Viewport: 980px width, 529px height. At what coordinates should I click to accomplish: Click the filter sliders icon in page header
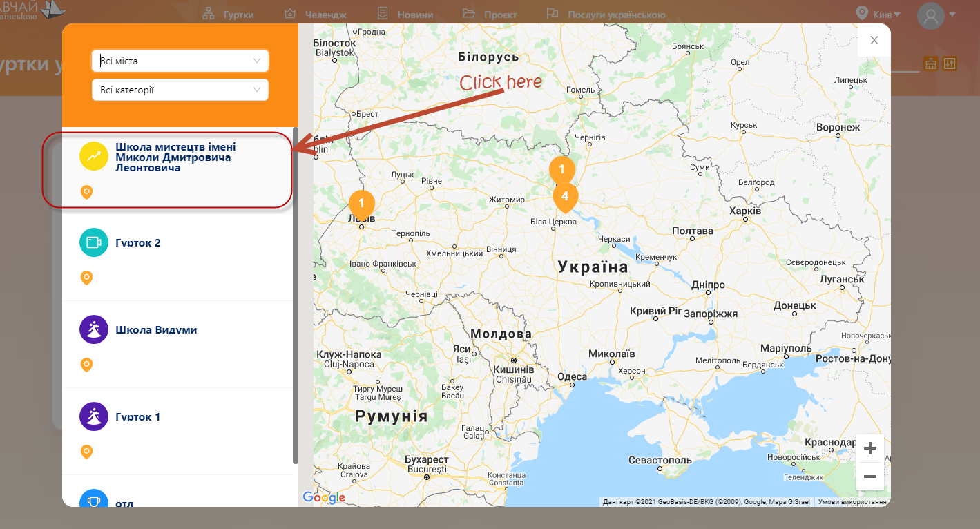(x=950, y=64)
